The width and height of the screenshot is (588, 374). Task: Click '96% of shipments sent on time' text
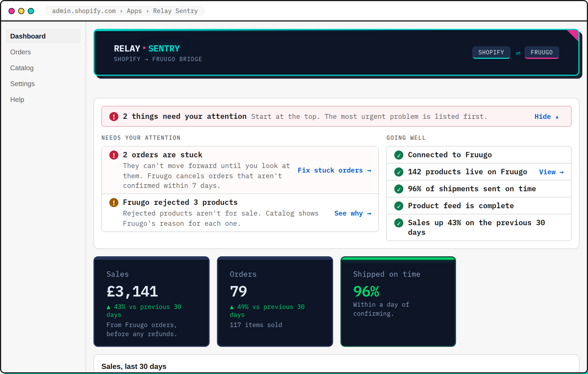click(472, 189)
